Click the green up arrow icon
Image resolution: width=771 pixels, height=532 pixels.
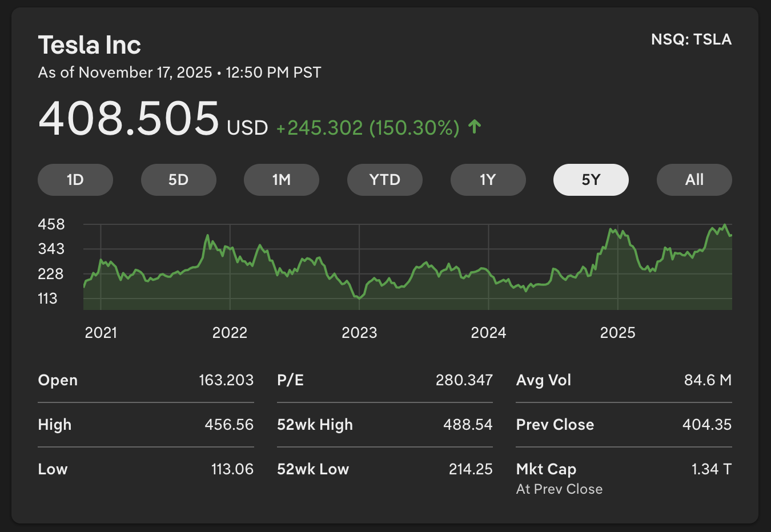click(475, 127)
